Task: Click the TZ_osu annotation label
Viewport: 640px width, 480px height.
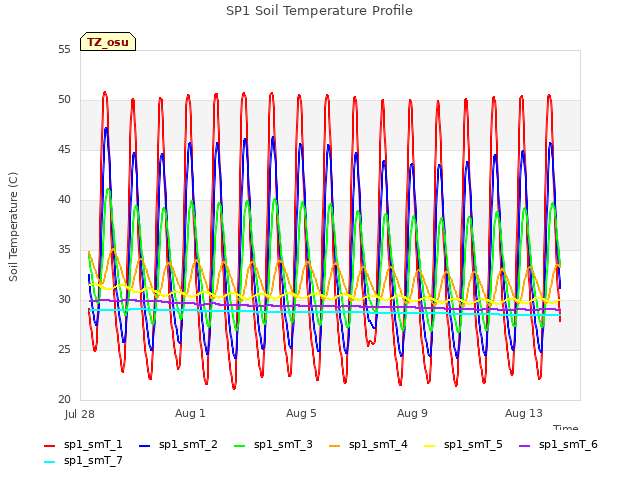Action: click(x=108, y=42)
